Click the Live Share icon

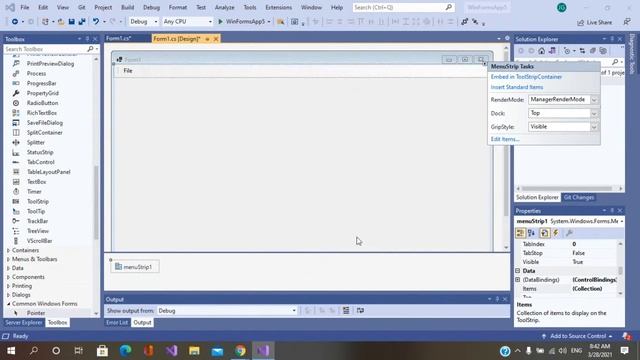pos(580,22)
